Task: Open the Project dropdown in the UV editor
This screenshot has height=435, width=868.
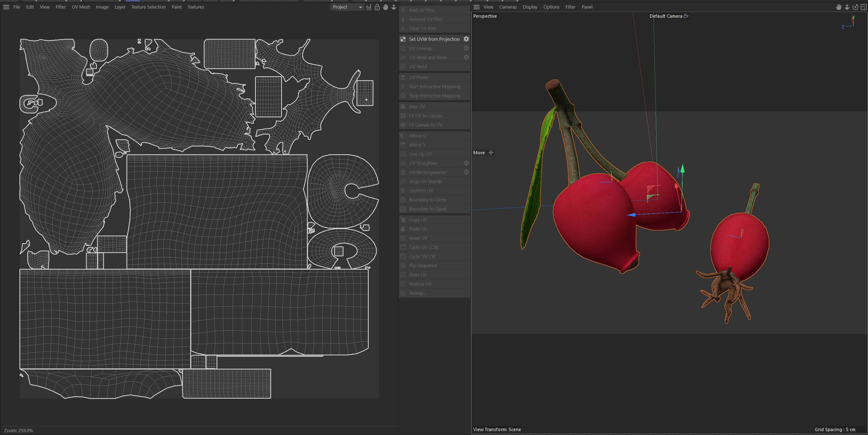Action: (x=347, y=7)
